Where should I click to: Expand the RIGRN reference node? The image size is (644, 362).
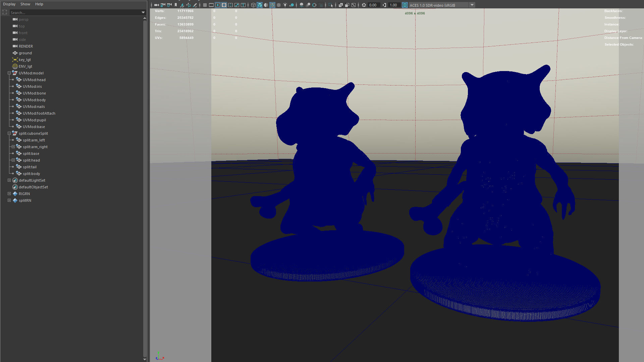pos(9,194)
